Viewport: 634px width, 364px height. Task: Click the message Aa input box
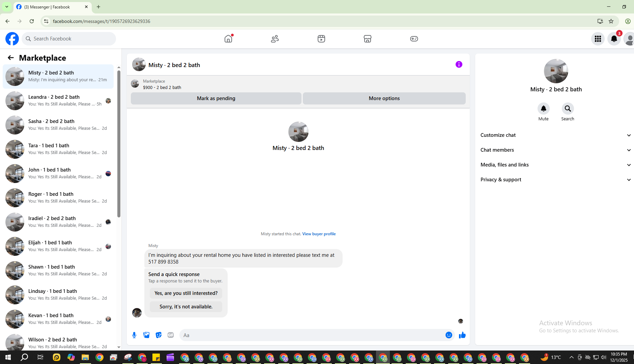coord(312,335)
